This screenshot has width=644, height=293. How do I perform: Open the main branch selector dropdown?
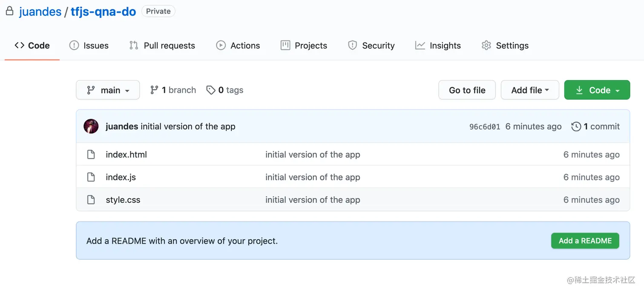(108, 90)
